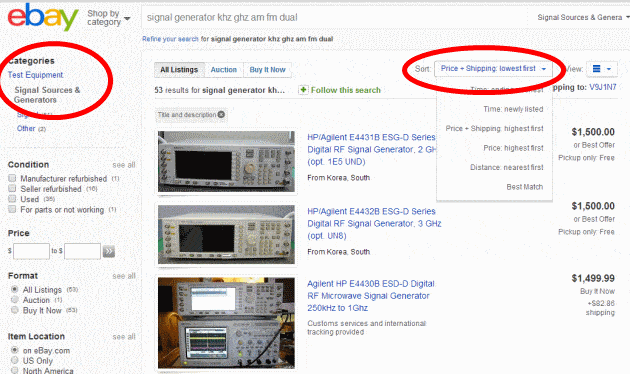
Task: Click the eBay logo
Action: (x=43, y=17)
